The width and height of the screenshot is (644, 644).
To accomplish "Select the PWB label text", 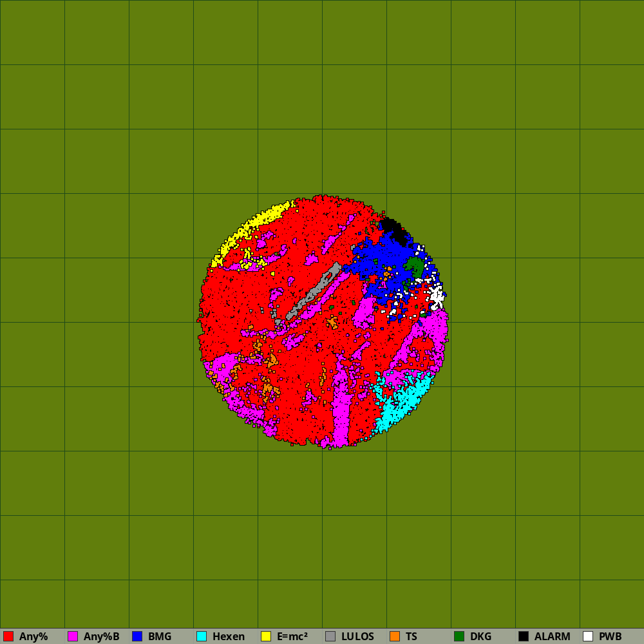I will (611, 637).
